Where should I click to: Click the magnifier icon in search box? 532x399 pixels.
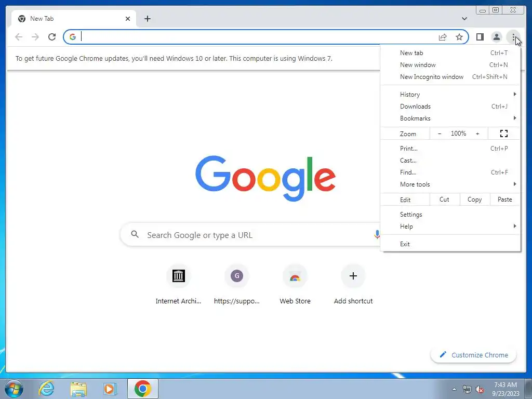click(135, 234)
